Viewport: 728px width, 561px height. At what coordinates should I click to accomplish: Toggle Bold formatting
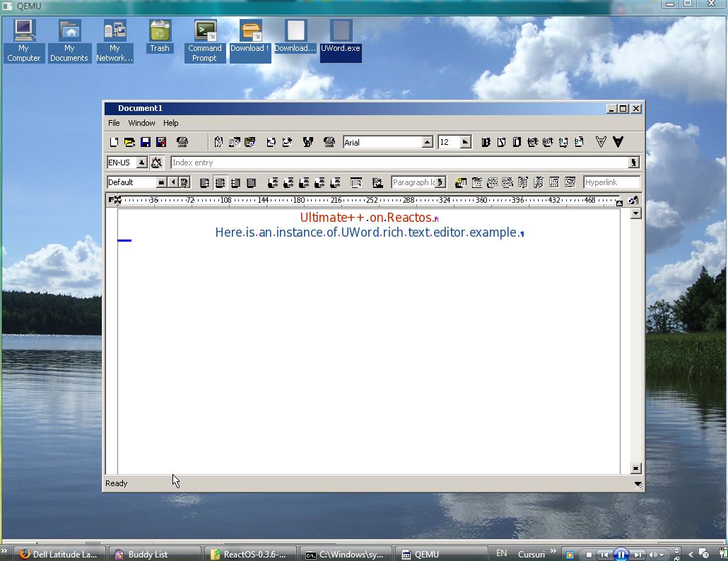coord(486,142)
